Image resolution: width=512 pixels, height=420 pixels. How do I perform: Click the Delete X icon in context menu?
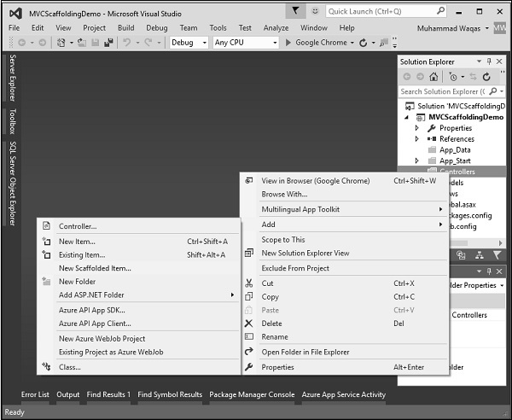249,324
